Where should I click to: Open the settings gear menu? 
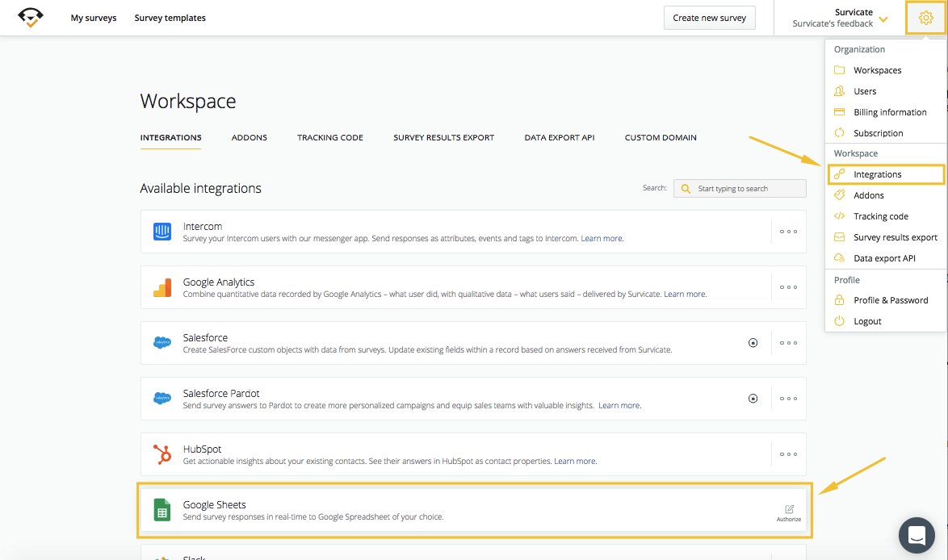(925, 18)
